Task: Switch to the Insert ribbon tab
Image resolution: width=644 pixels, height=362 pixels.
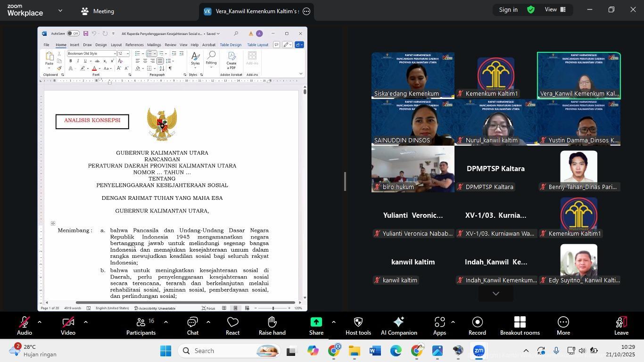Action: [74, 45]
